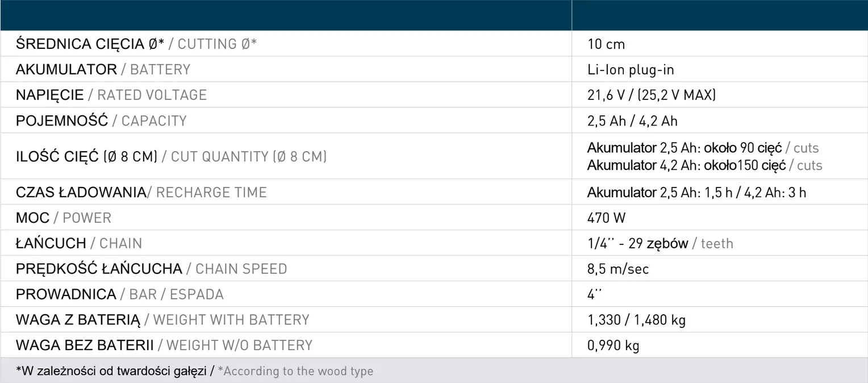Click the AKUMULATOR / BATTERY row label
The width and height of the screenshot is (868, 383).
click(x=103, y=70)
